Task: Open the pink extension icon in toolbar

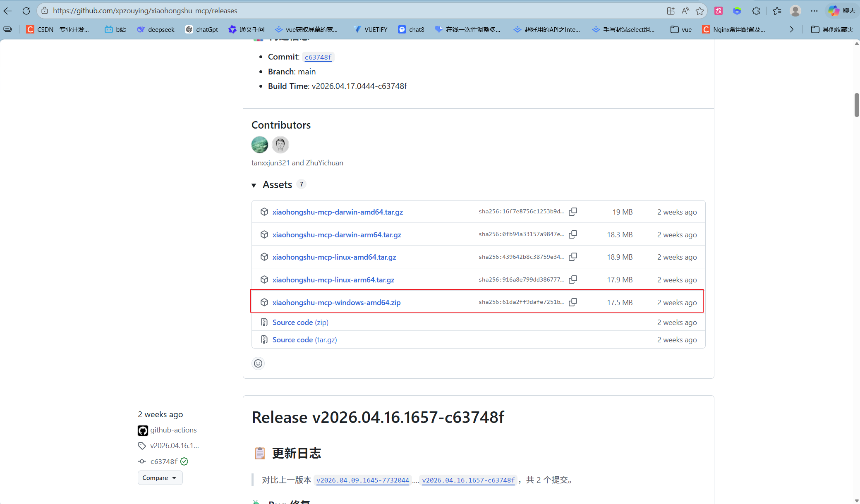Action: [719, 11]
